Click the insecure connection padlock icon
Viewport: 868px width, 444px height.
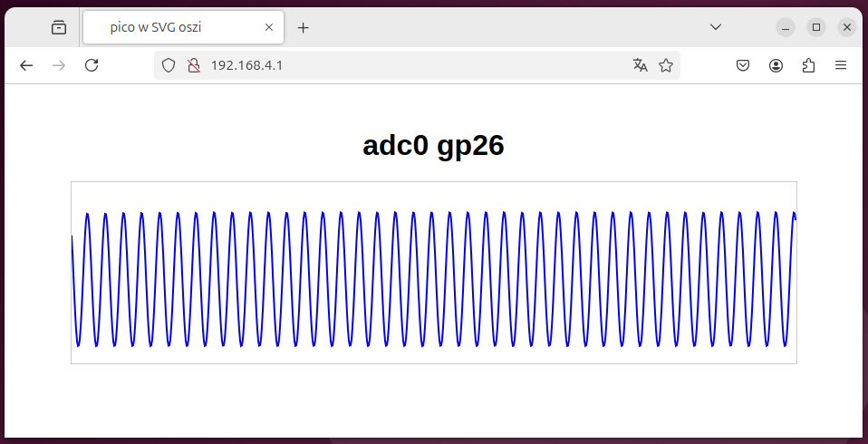click(192, 65)
